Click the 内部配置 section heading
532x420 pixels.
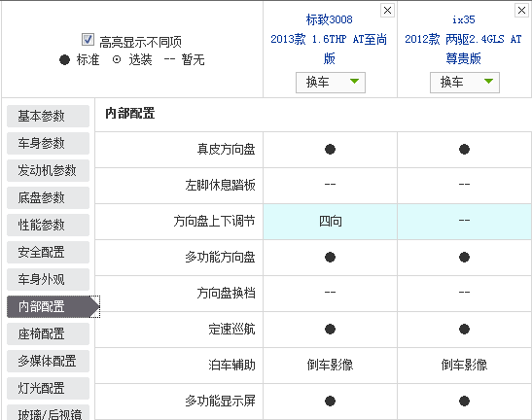[130, 114]
